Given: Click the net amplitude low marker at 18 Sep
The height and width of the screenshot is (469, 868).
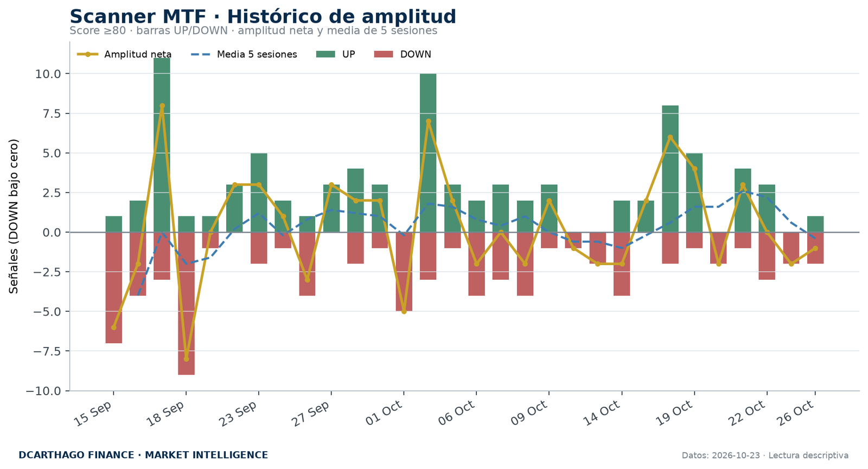Looking at the screenshot, I should coord(186,359).
